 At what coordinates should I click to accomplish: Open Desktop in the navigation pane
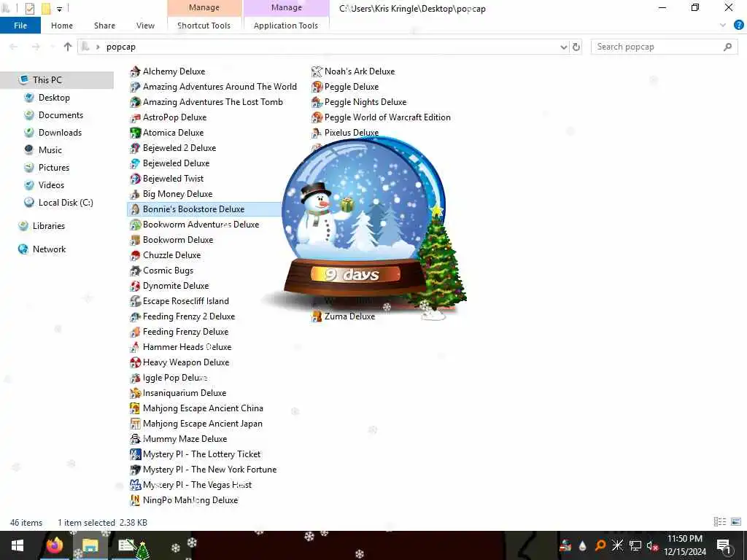(x=54, y=98)
